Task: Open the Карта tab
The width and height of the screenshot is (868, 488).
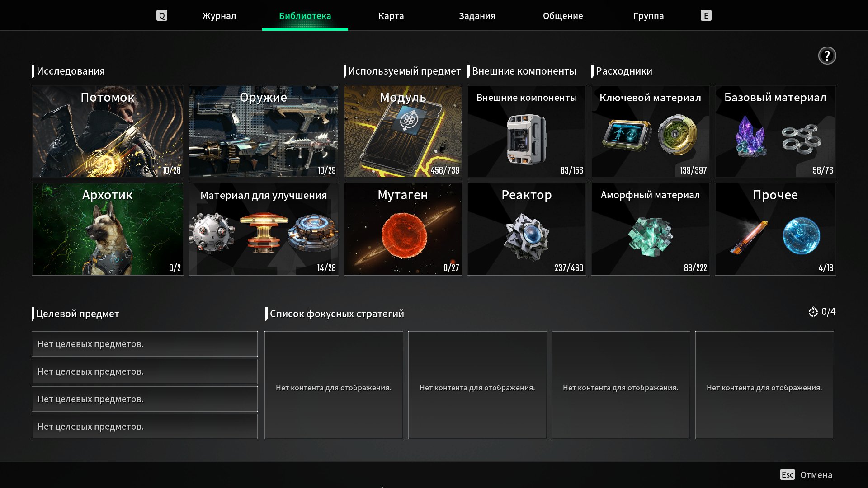Action: pos(391,16)
